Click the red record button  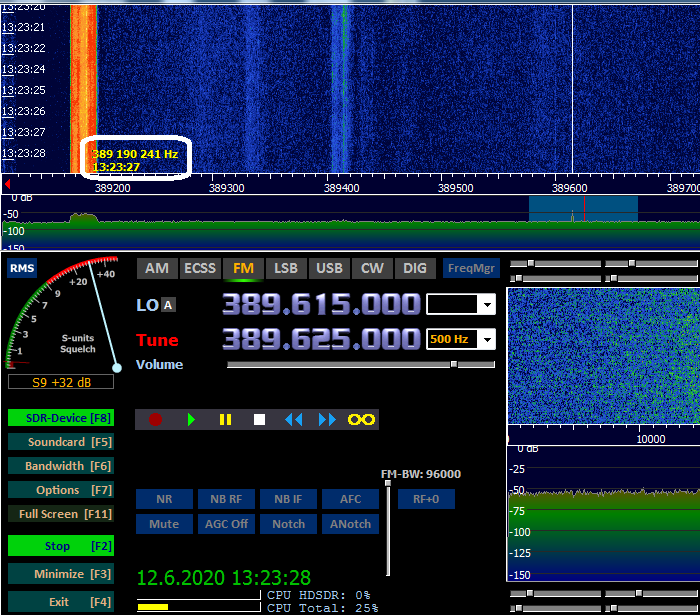[x=155, y=420]
